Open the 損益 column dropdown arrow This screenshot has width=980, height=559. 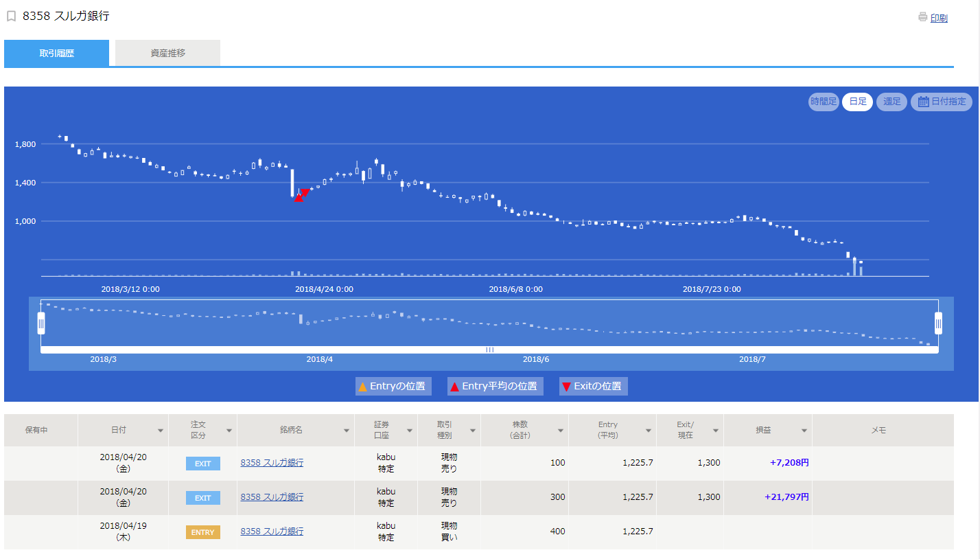click(x=804, y=431)
